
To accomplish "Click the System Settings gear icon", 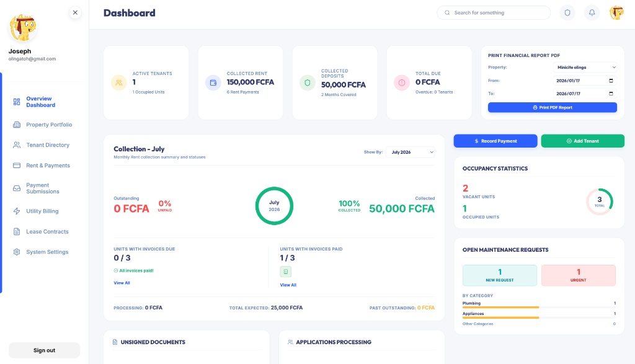I will [17, 252].
